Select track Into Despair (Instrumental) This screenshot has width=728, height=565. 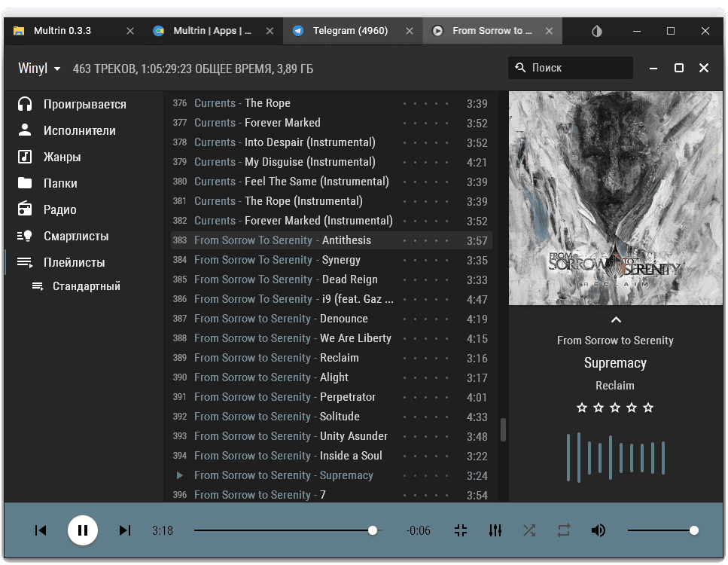click(331, 142)
